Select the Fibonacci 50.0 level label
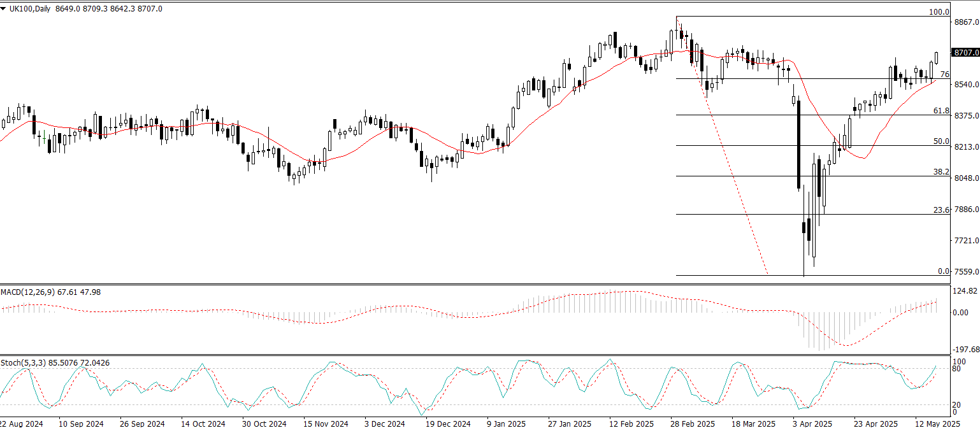Screen dimensions: 980x428 click(x=941, y=141)
